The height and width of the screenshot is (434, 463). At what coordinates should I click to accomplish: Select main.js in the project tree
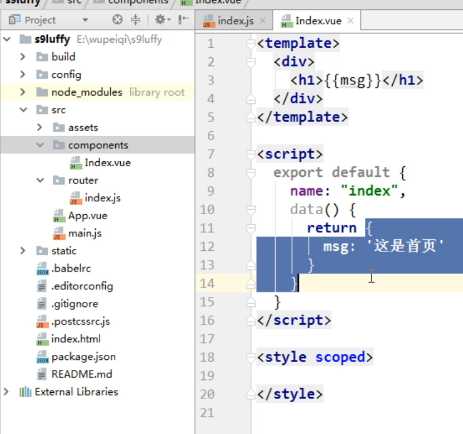tap(85, 233)
